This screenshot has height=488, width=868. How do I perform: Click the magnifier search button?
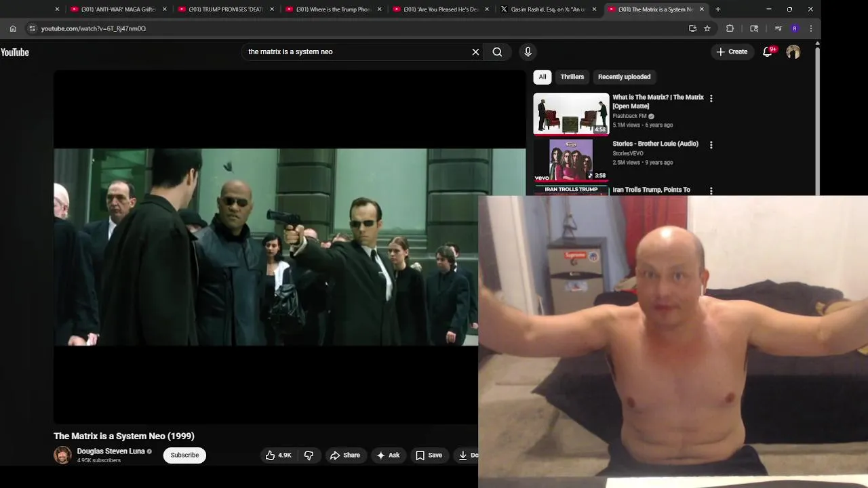(497, 52)
